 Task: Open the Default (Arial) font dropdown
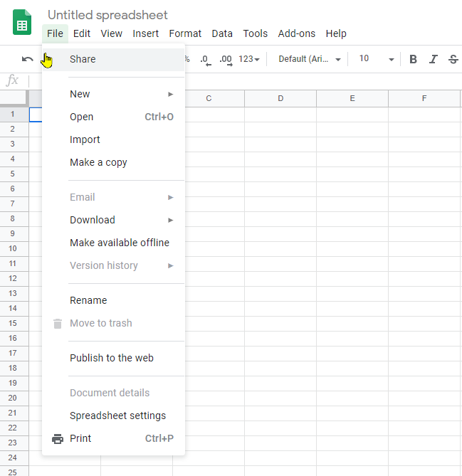coord(309,59)
